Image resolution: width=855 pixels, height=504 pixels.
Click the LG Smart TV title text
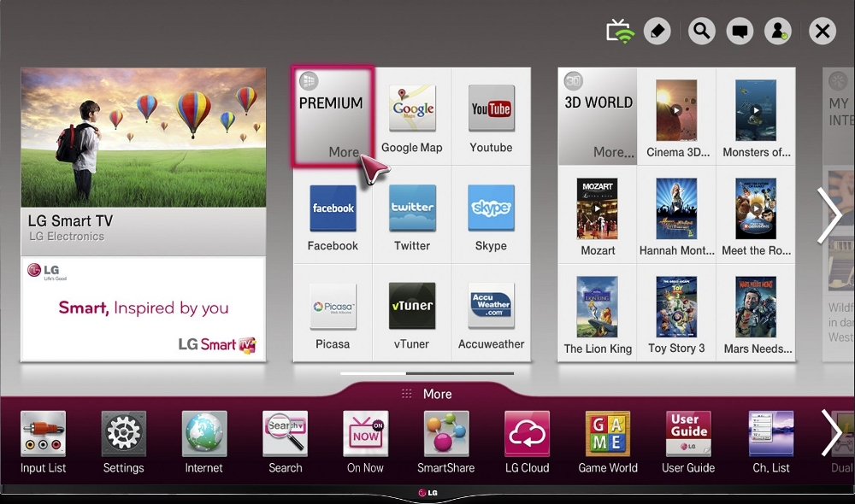coord(70,220)
